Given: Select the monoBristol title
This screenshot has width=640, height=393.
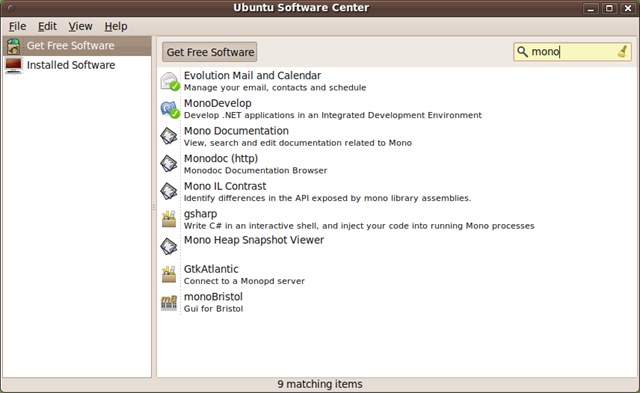Looking at the screenshot, I should pyautogui.click(x=213, y=297).
